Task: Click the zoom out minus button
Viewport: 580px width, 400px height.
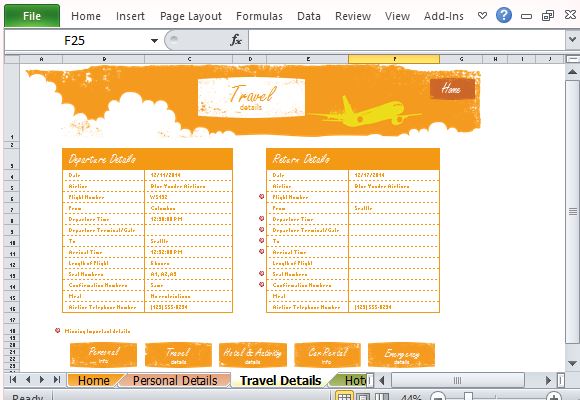Action: click(x=438, y=397)
